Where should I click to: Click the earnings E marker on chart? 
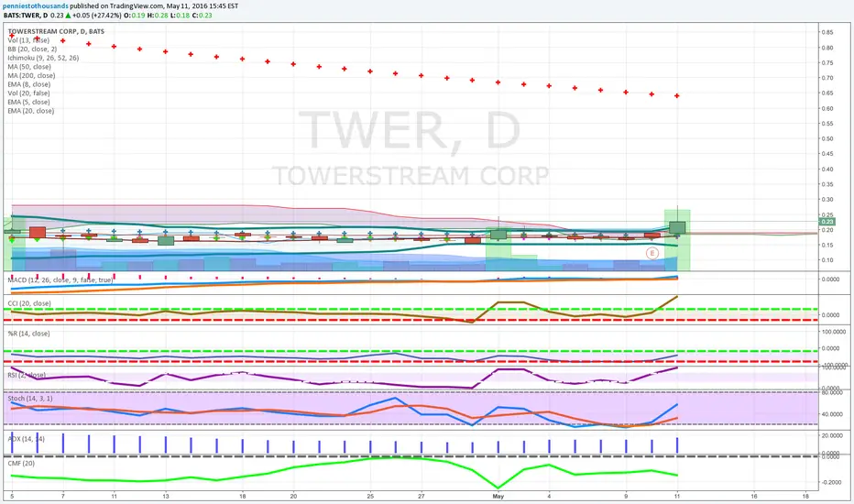point(651,253)
